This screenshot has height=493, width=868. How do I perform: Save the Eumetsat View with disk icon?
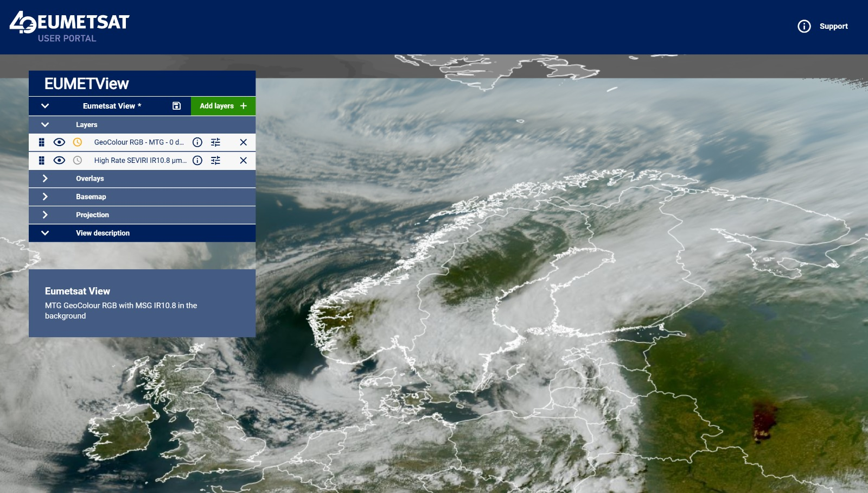pos(176,106)
